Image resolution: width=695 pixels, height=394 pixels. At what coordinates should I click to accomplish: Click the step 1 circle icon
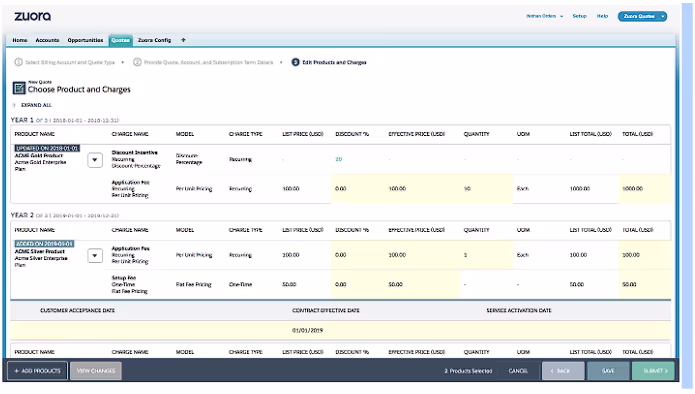[19, 62]
